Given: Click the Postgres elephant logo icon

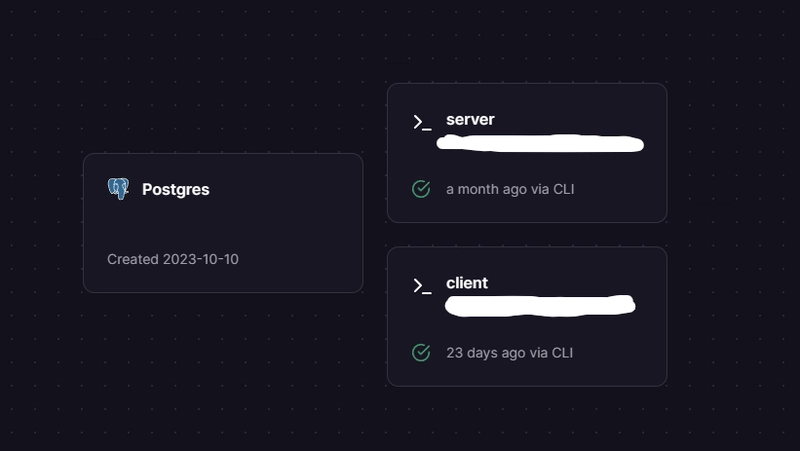Looking at the screenshot, I should pyautogui.click(x=118, y=189).
